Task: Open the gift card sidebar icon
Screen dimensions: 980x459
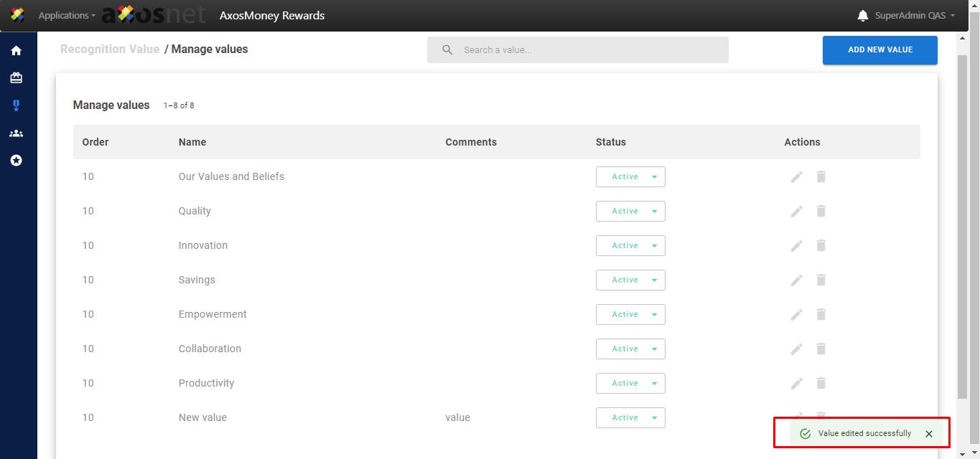Action: [x=16, y=78]
